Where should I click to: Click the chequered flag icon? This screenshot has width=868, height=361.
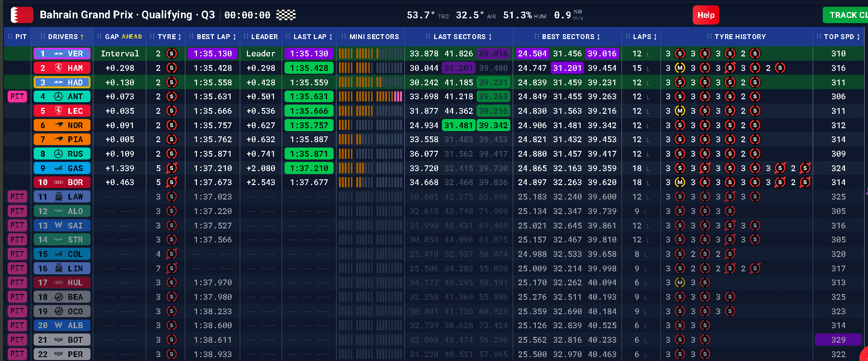pos(286,15)
